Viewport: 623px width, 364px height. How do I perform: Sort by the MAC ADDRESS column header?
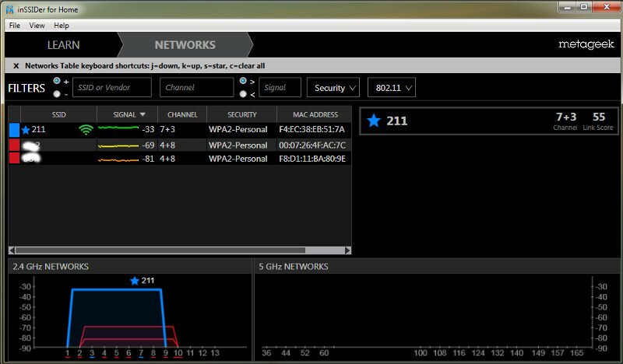point(315,114)
